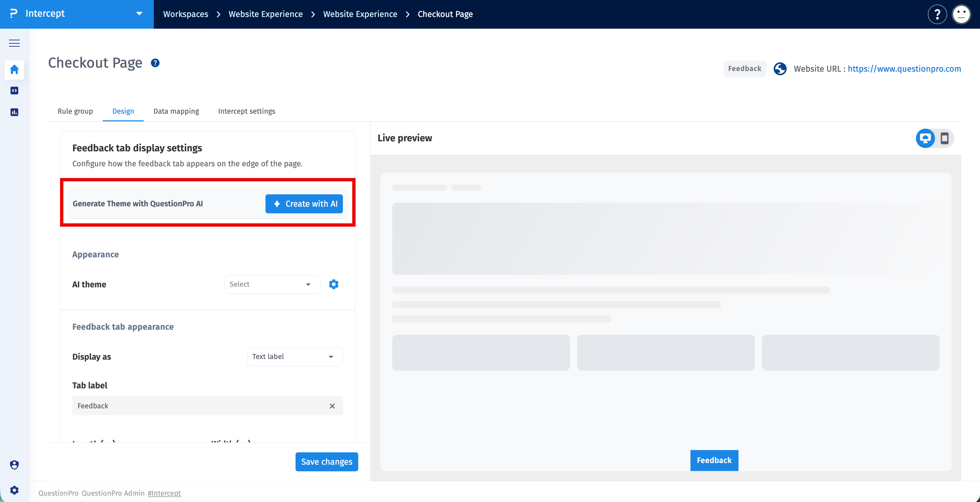The image size is (980, 502).
Task: Switch live preview to mobile view
Action: pos(944,138)
